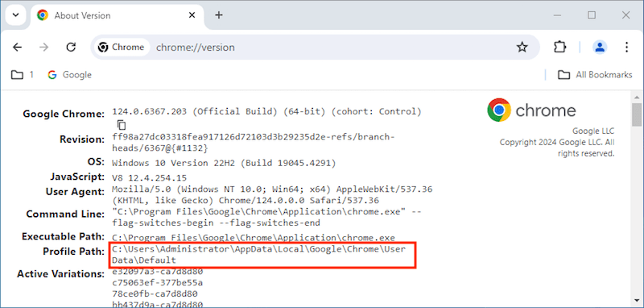Select the About Version tab
The width and height of the screenshot is (644, 308).
(116, 15)
